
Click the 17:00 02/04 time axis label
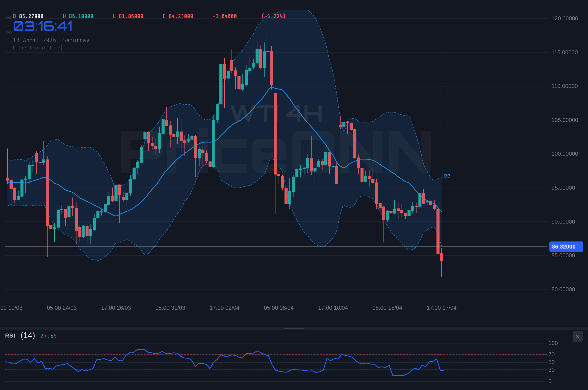[225, 308]
